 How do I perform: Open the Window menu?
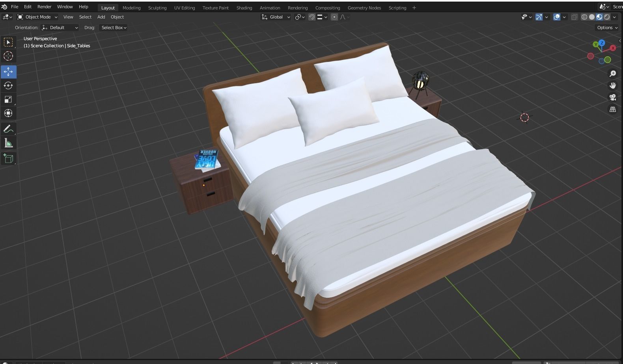click(x=65, y=7)
